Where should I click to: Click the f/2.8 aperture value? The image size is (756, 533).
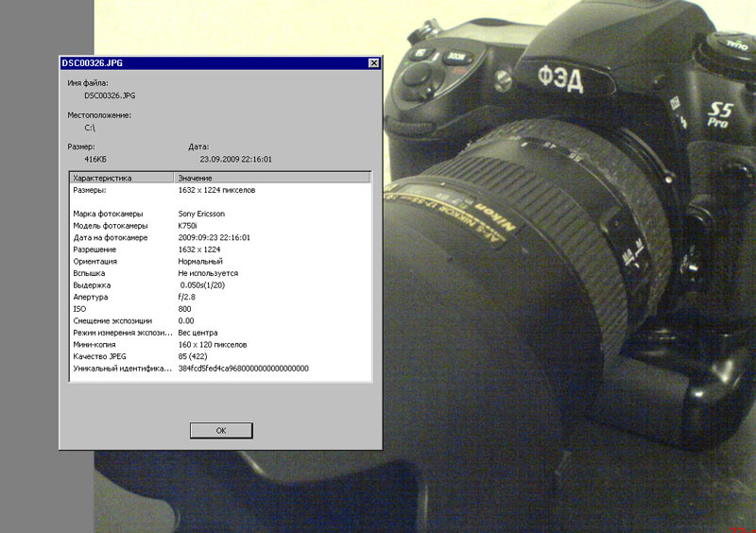pos(186,297)
